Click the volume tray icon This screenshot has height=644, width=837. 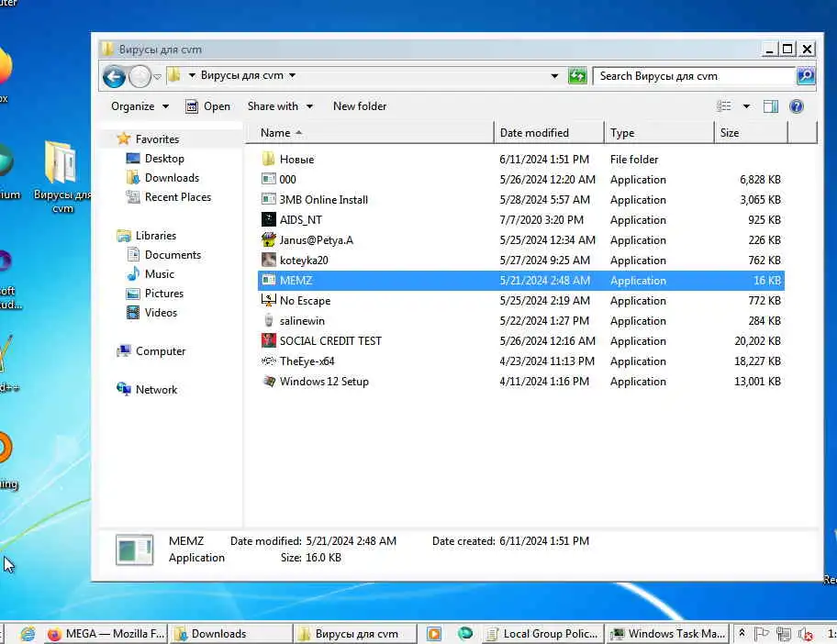[x=805, y=634]
